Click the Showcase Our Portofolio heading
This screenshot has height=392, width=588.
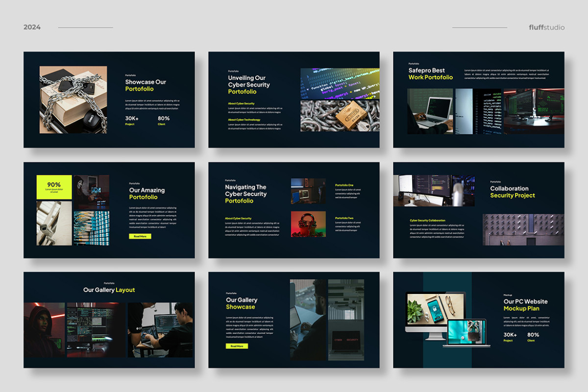[x=146, y=85]
